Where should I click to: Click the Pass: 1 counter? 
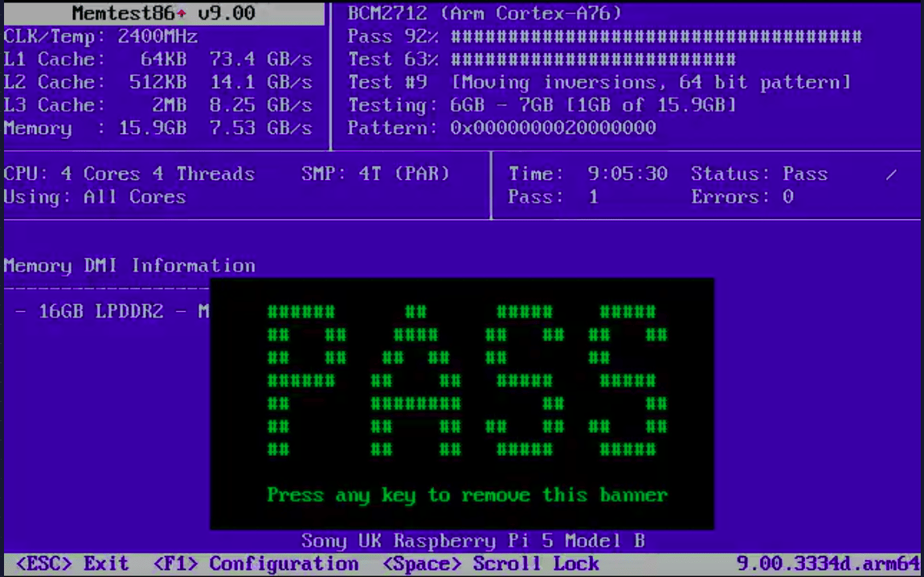pos(554,198)
